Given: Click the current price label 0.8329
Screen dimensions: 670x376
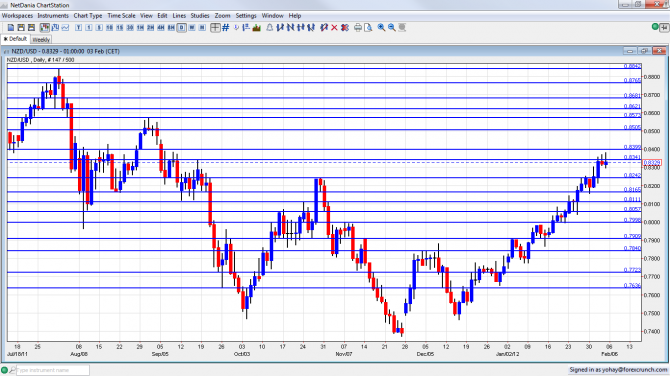Looking at the screenshot, I should click(652, 162).
